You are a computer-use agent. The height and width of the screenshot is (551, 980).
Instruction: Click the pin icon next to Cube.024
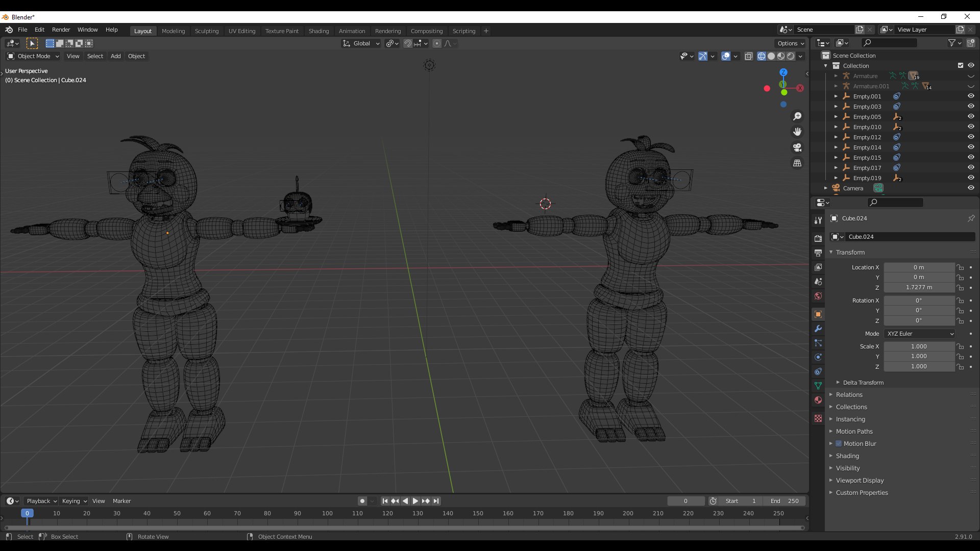[971, 218]
